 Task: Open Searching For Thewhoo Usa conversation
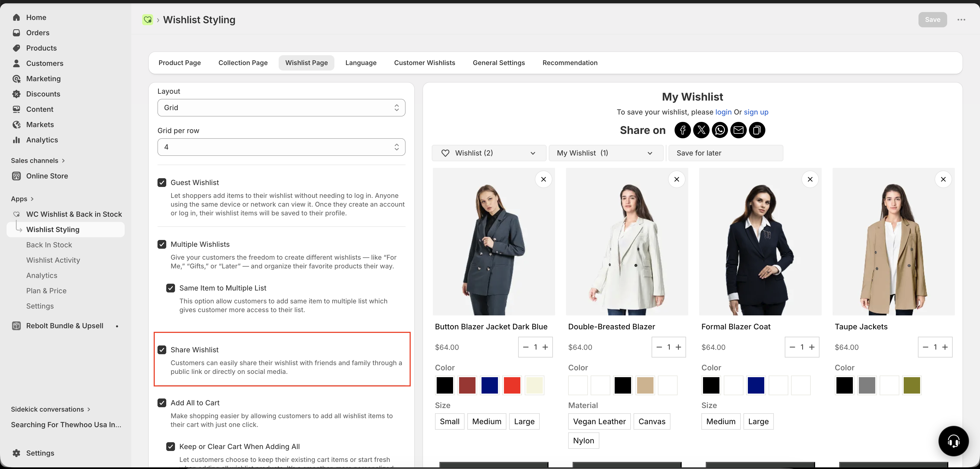click(66, 425)
